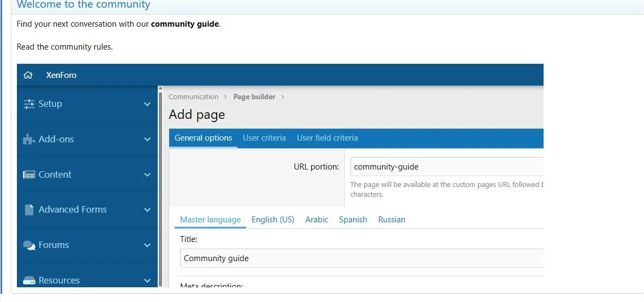644x302 pixels.
Task: Switch to the Arabic language tab
Action: coord(317,220)
